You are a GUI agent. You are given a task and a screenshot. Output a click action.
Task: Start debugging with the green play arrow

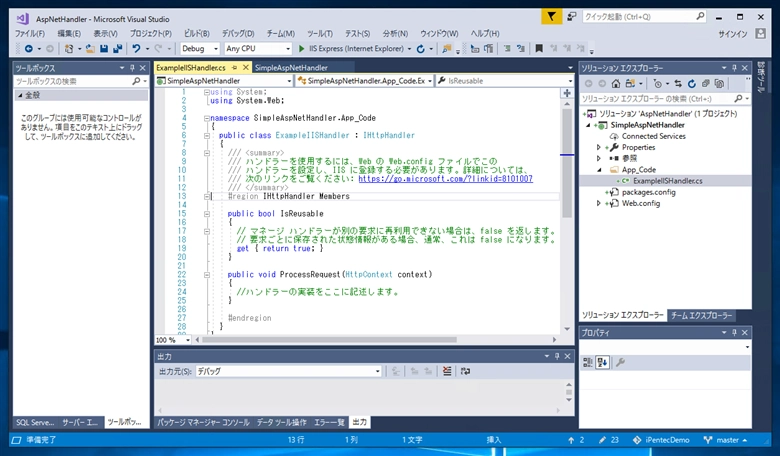coord(301,49)
